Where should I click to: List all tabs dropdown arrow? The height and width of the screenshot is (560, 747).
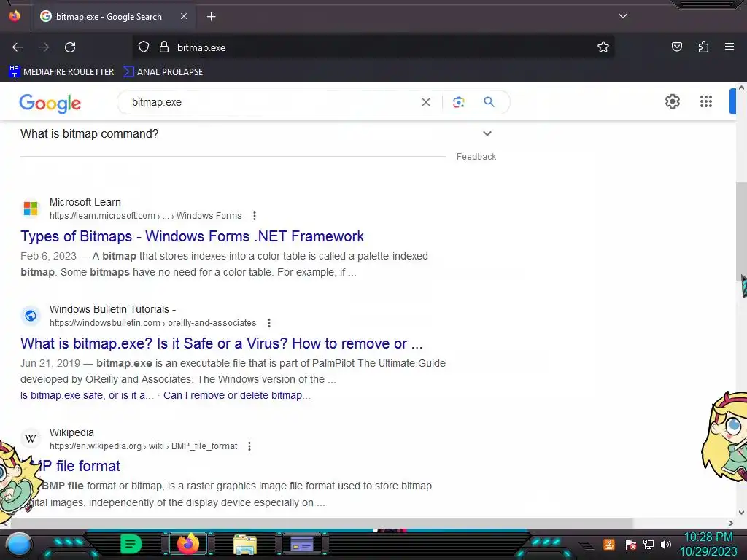click(x=623, y=16)
